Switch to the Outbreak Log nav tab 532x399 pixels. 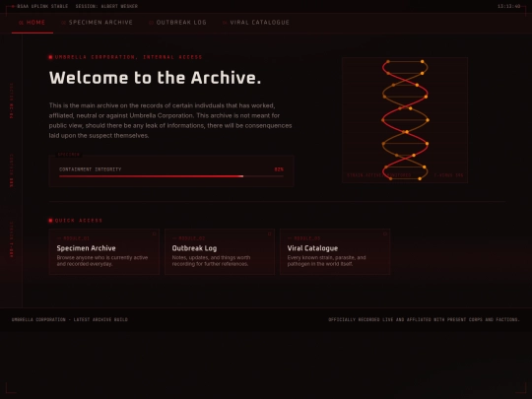pyautogui.click(x=177, y=23)
